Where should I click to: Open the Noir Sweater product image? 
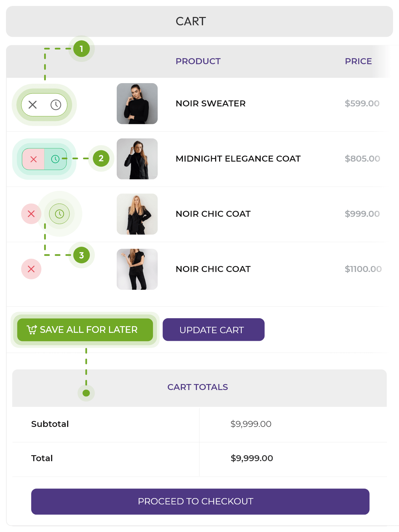coord(137,103)
